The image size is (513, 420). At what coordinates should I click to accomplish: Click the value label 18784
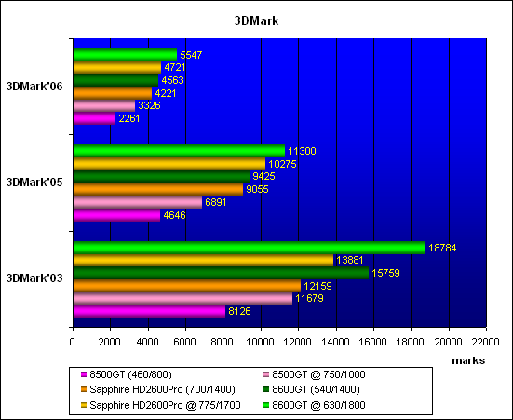(x=442, y=248)
